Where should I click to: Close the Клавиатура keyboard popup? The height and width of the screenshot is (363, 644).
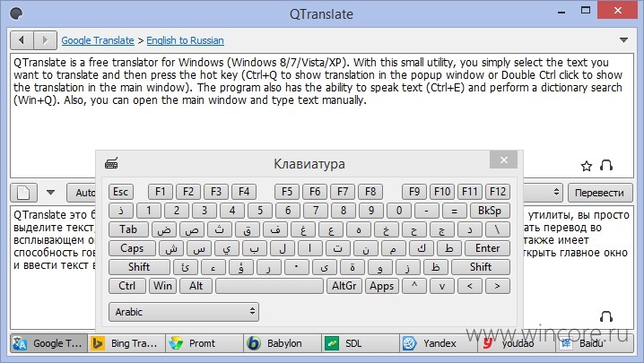(x=503, y=160)
